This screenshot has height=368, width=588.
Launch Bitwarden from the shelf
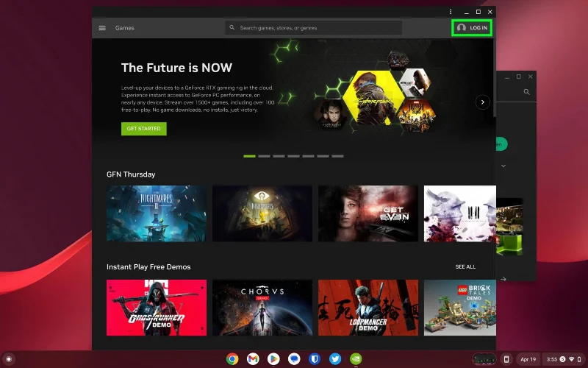315,359
